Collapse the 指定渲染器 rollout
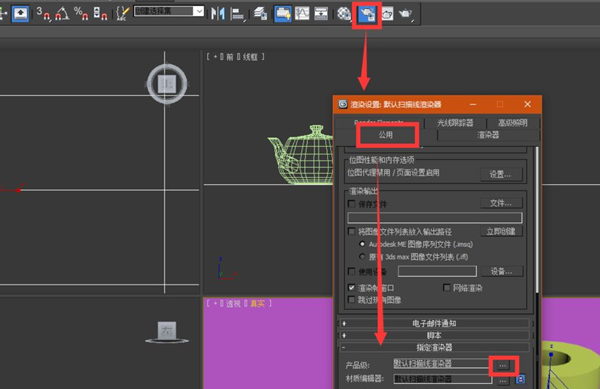 (x=435, y=347)
